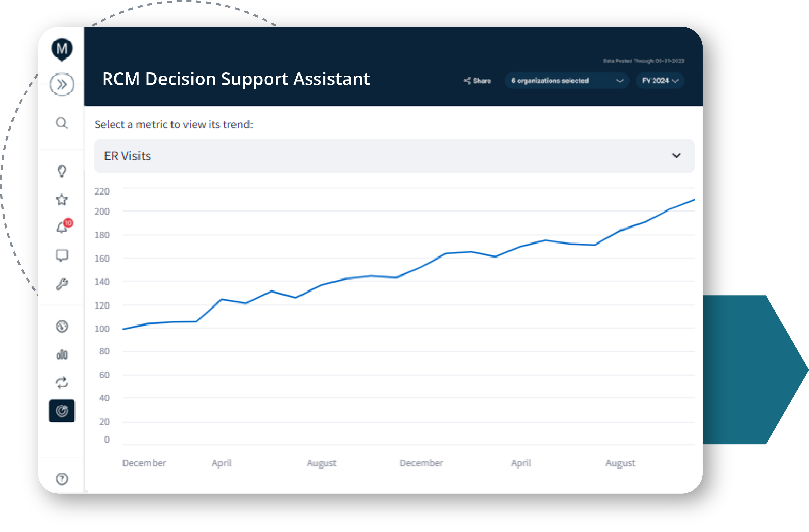The width and height of the screenshot is (809, 532).
Task: Open the compass gauge icon
Action: (x=62, y=326)
